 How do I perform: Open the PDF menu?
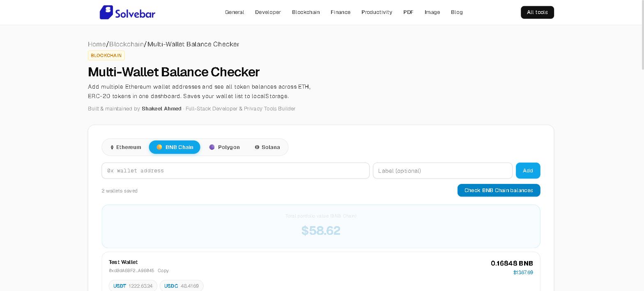coord(408,12)
